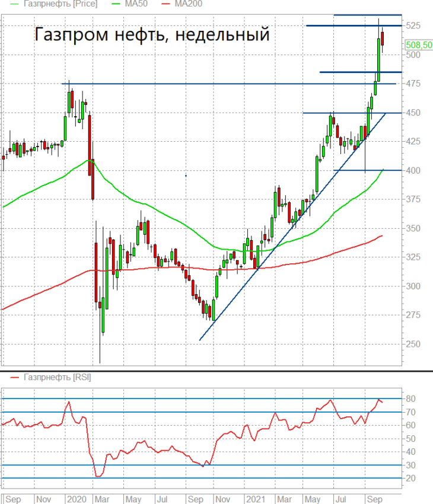Select the chart title Газпром нефть, недельный

[152, 34]
